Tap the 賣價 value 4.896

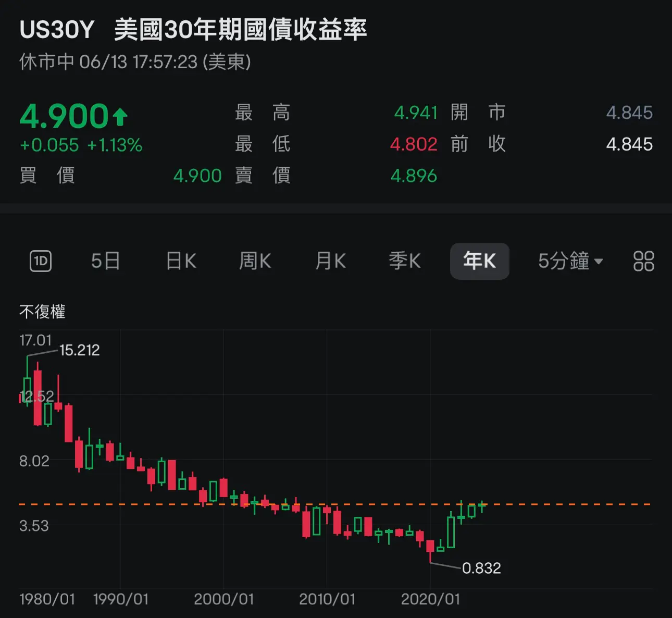pos(414,176)
